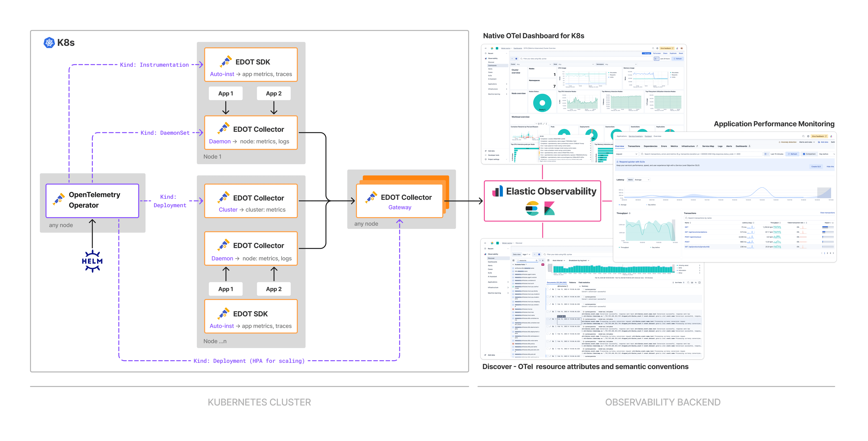868x441 pixels.
Task: Click the Create SLO button
Action: 816,167
